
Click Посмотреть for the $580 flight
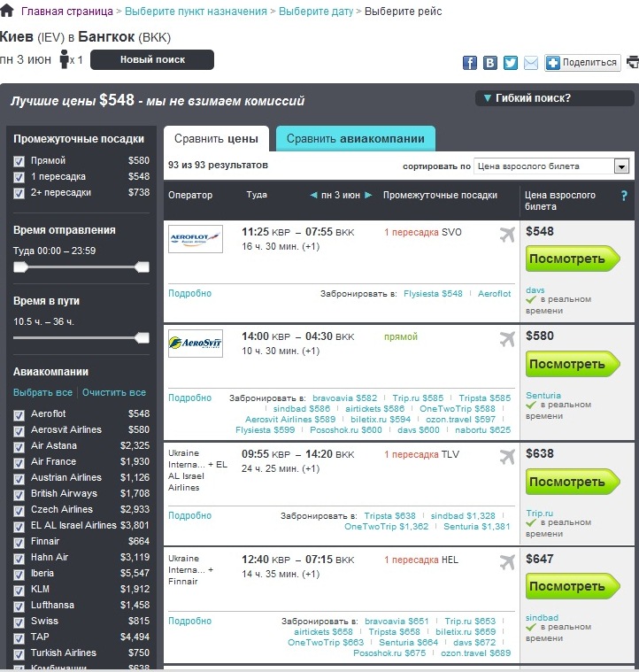pyautogui.click(x=573, y=364)
